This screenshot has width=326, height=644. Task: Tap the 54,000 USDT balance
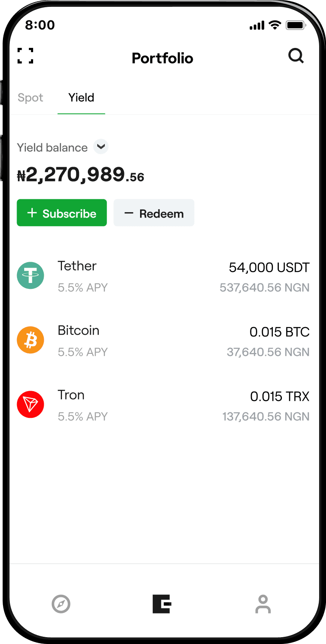coord(269,267)
